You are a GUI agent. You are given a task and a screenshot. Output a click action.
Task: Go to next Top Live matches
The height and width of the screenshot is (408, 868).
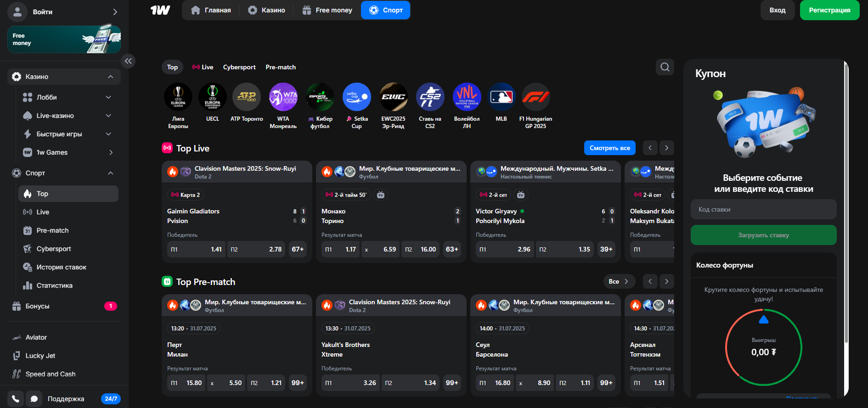click(667, 148)
